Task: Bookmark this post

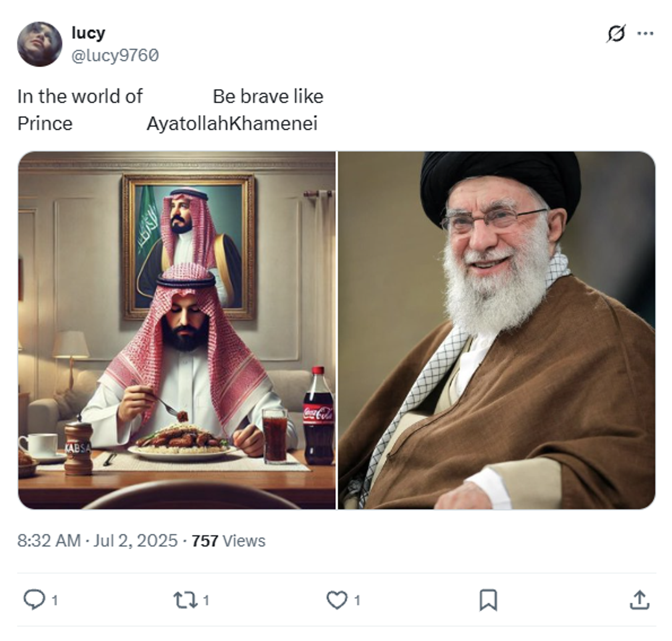Action: pyautogui.click(x=488, y=600)
